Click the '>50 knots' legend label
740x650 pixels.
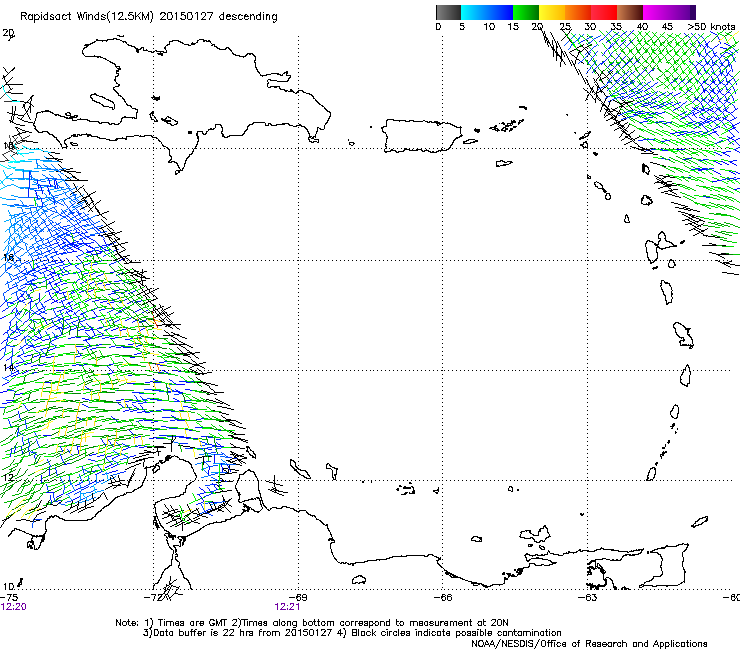tap(711, 27)
